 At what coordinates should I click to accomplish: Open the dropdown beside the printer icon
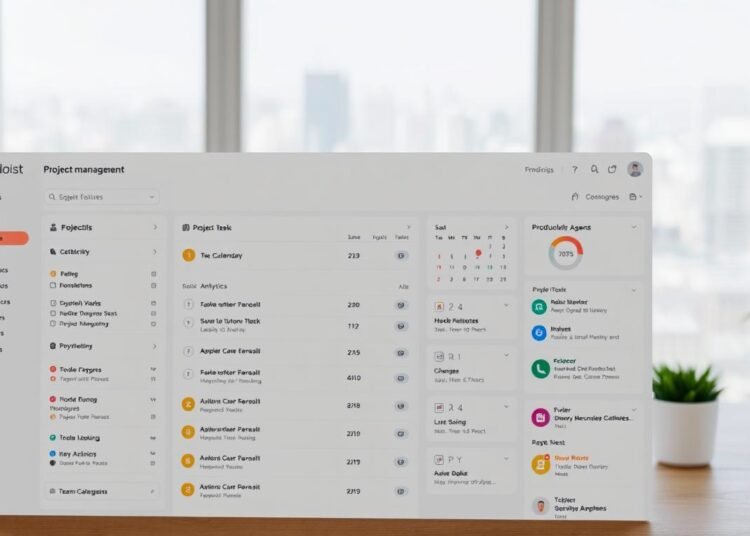[640, 197]
